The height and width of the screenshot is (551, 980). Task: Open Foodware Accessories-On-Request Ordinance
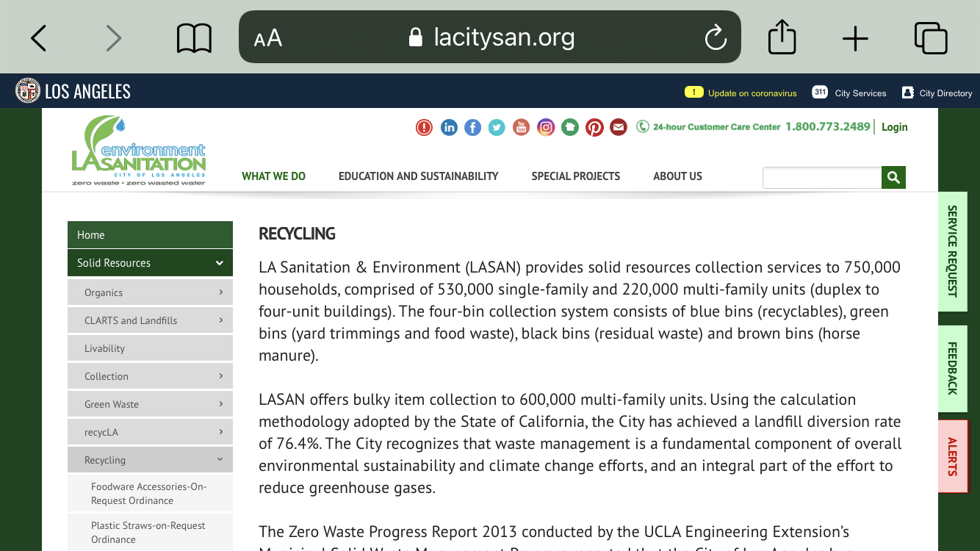tap(150, 493)
